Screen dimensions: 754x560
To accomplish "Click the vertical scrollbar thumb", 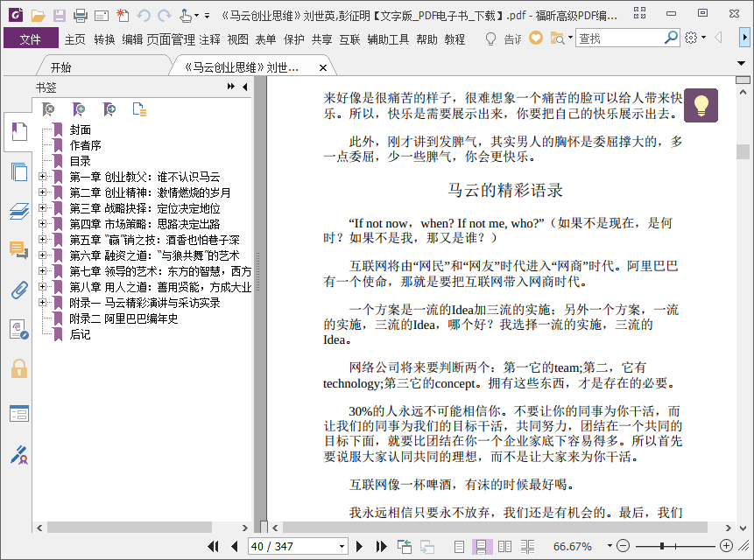I will [743, 151].
